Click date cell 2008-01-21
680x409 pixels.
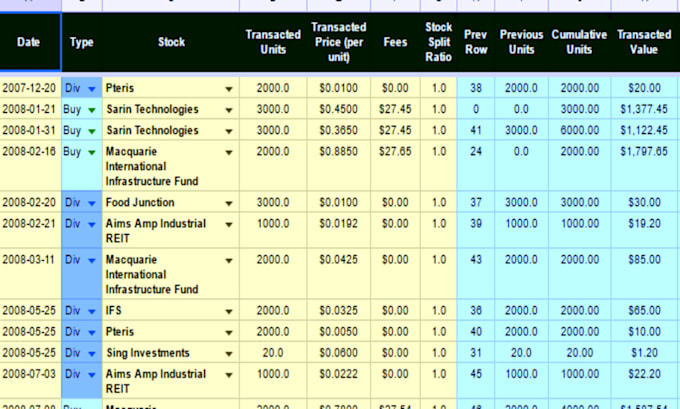click(x=30, y=109)
